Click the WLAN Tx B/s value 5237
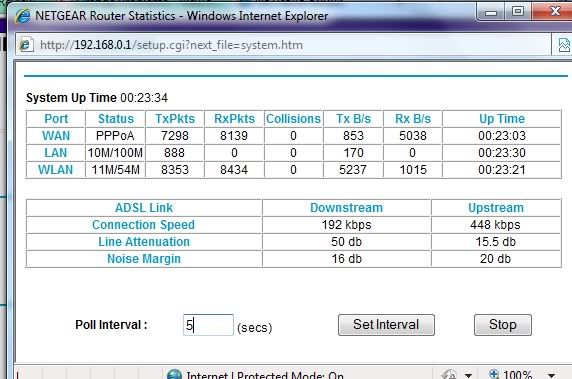The image size is (572, 379). click(353, 170)
